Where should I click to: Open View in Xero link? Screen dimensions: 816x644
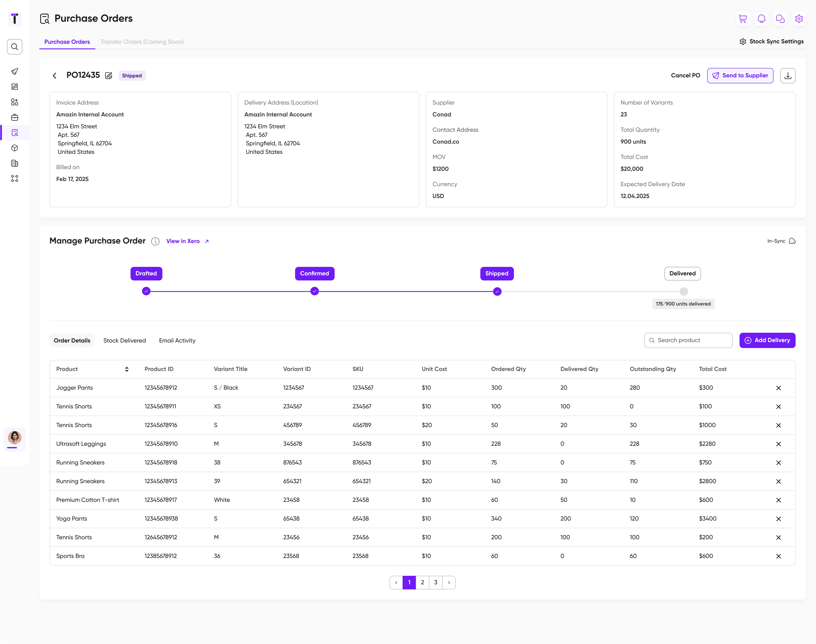[188, 241]
